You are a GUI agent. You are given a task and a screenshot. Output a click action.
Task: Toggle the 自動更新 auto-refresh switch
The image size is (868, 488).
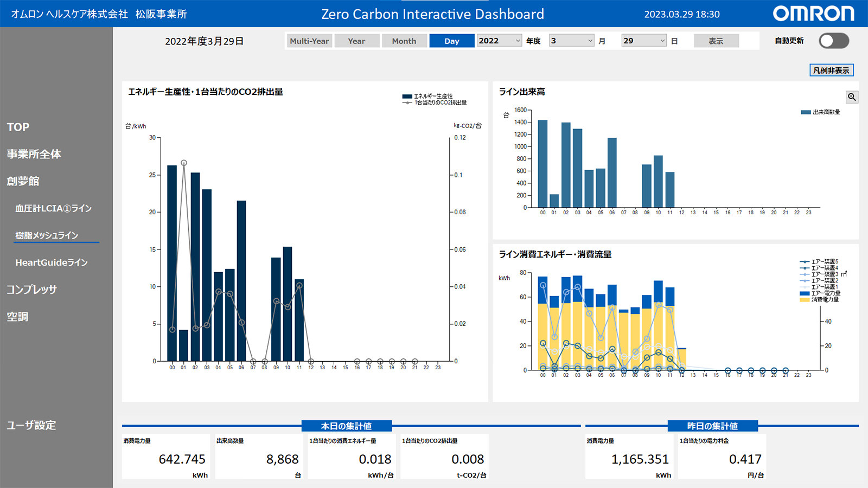tap(833, 41)
